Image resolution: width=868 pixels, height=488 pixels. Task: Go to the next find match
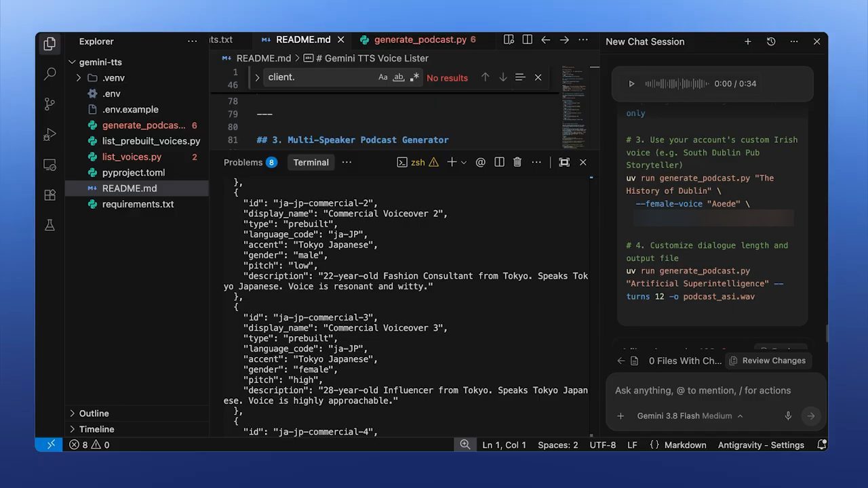502,77
